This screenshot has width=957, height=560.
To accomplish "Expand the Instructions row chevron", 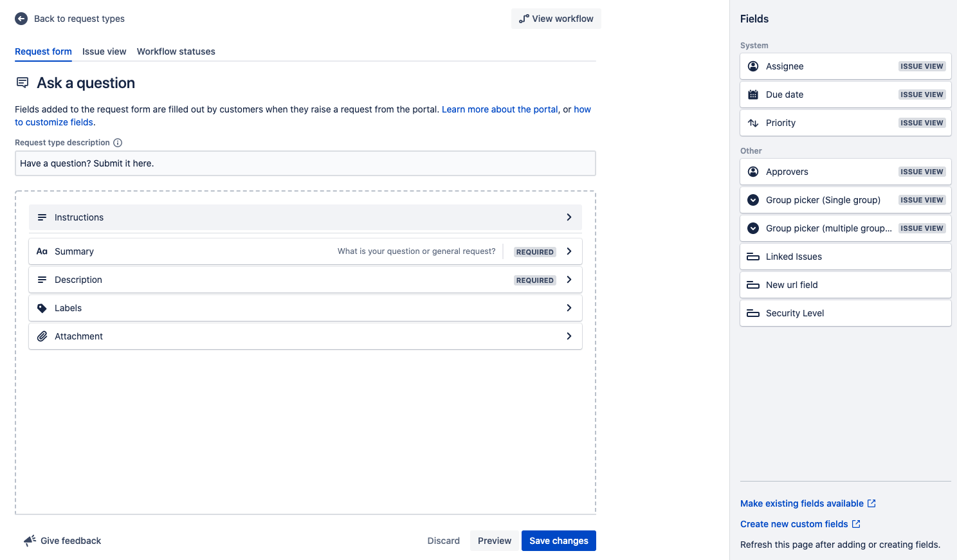I will 569,217.
